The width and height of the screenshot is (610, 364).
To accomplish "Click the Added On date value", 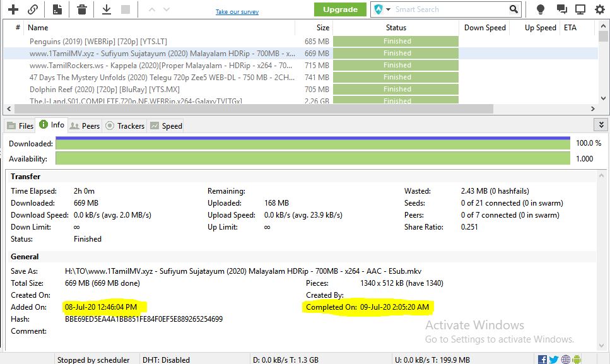I will pos(101,307).
